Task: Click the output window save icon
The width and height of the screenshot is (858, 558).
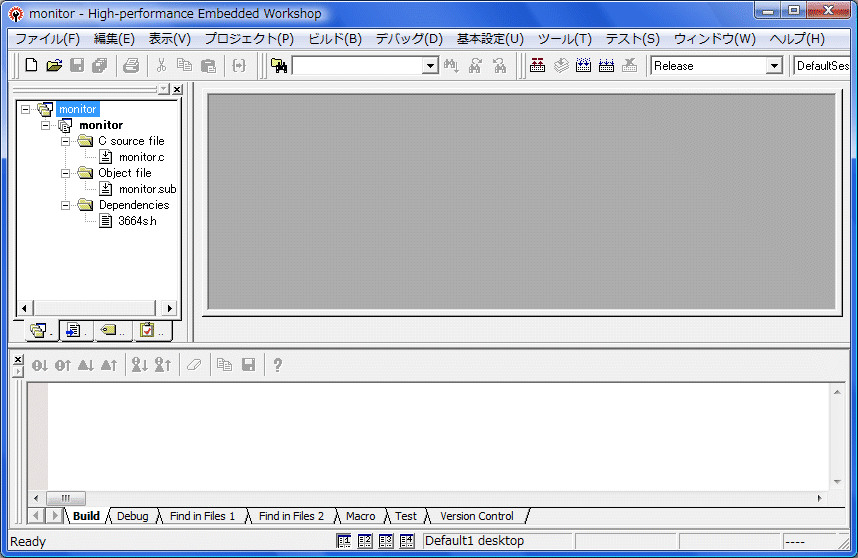Action: 248,365
